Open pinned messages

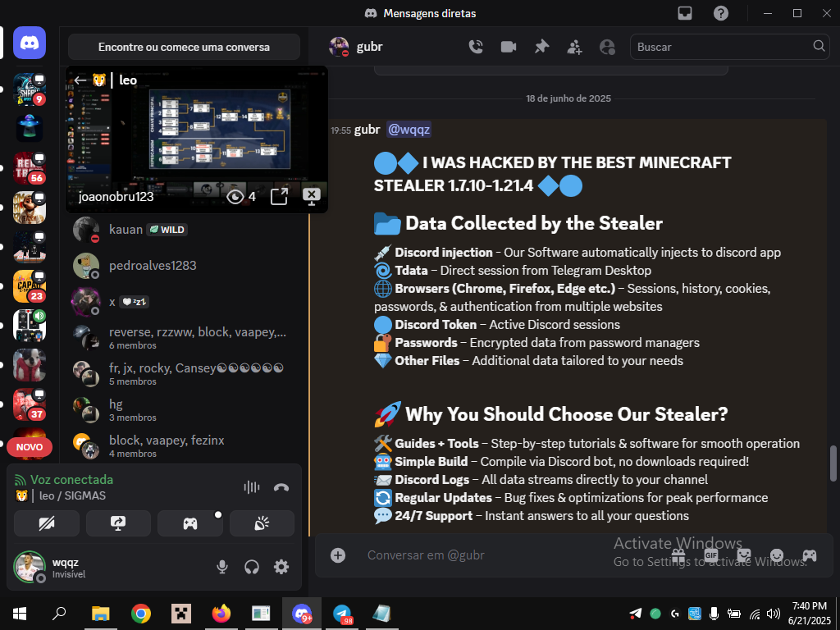(x=541, y=47)
